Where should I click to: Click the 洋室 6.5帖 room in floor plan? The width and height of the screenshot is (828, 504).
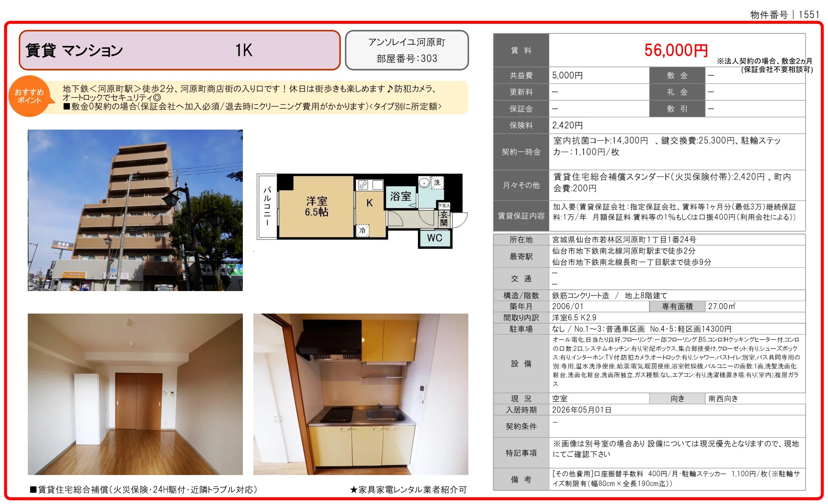click(317, 207)
